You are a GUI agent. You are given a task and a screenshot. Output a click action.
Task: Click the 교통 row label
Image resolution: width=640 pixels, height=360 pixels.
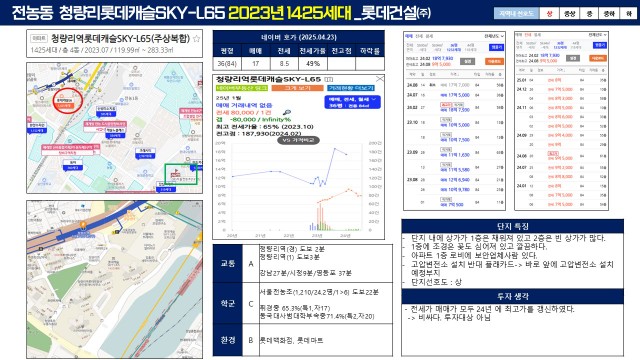(x=227, y=264)
